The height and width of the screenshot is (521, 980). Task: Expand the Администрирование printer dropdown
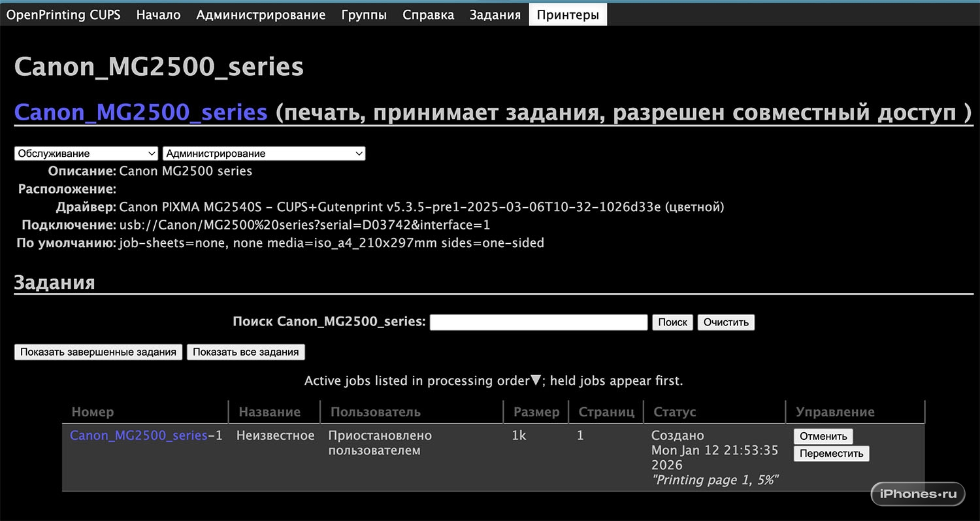pos(264,154)
